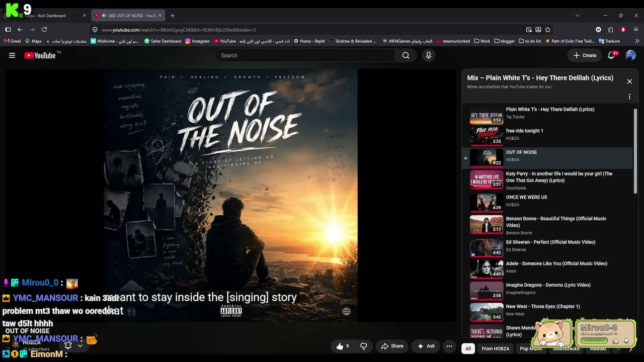Viewport: 644px width, 362px height.
Task: Expand the blogger bookmarks folder
Action: (x=505, y=41)
